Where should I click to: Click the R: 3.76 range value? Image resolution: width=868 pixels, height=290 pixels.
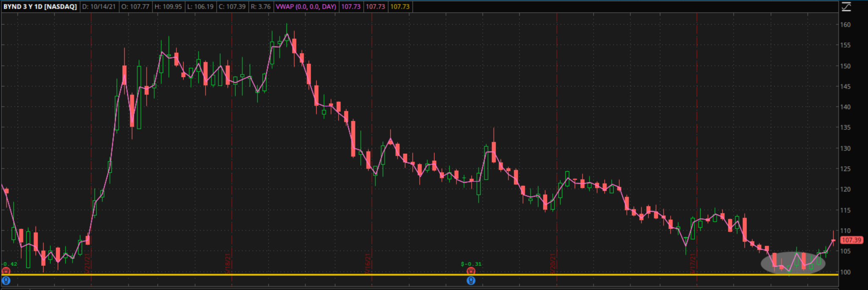pyautogui.click(x=261, y=7)
